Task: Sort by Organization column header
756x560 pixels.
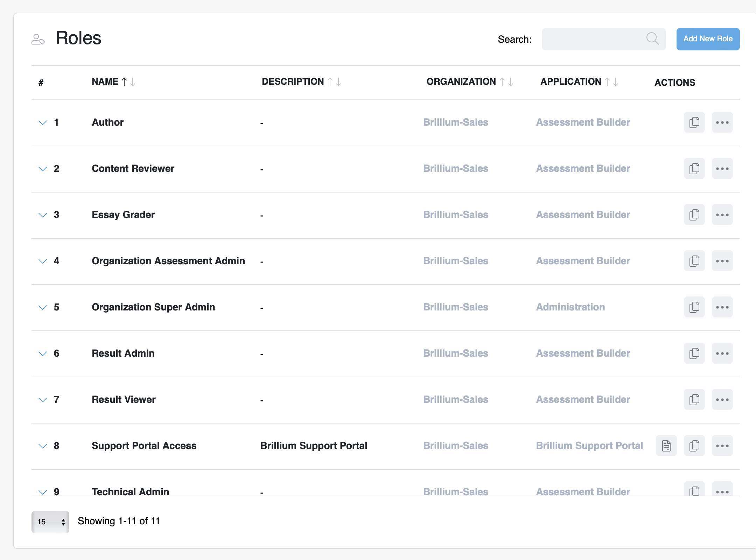Action: click(461, 82)
